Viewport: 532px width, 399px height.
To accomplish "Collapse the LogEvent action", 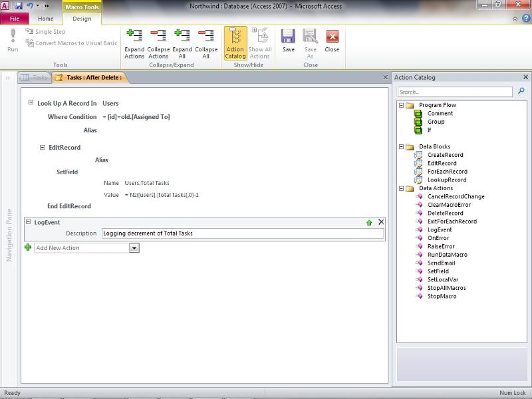I will click(29, 221).
